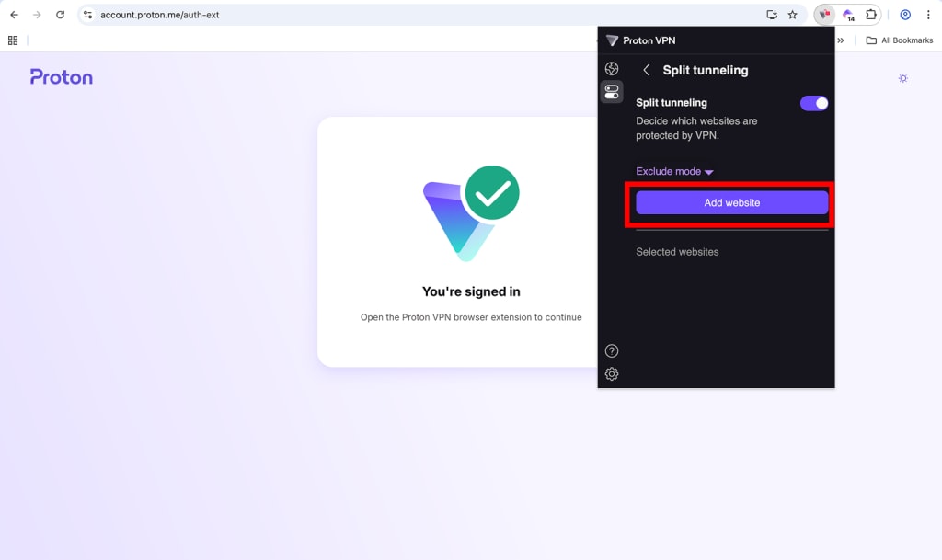Expand hidden bookmarks with double chevron
The width and height of the screenshot is (942, 560).
(841, 40)
